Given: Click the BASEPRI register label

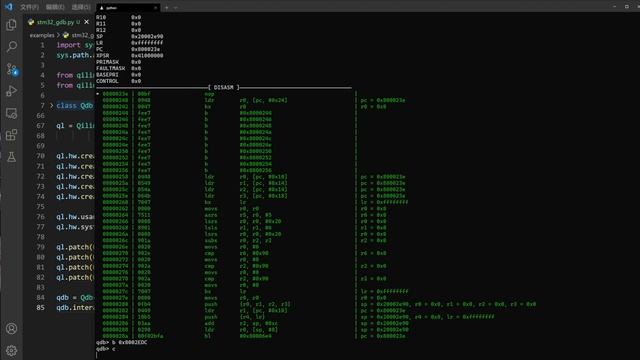Looking at the screenshot, I should point(107,75).
